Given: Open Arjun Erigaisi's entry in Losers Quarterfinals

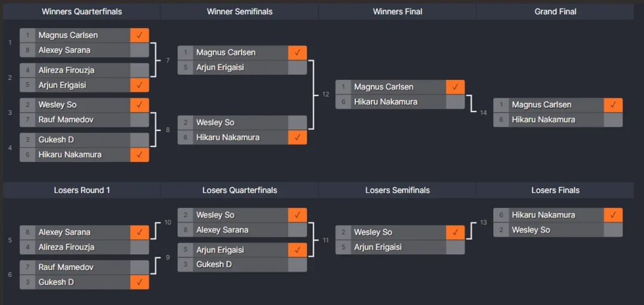Looking at the screenshot, I should tap(220, 250).
